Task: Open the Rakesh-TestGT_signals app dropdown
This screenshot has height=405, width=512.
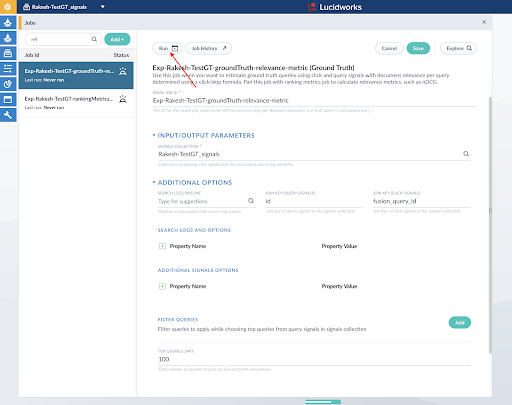Action: point(103,7)
